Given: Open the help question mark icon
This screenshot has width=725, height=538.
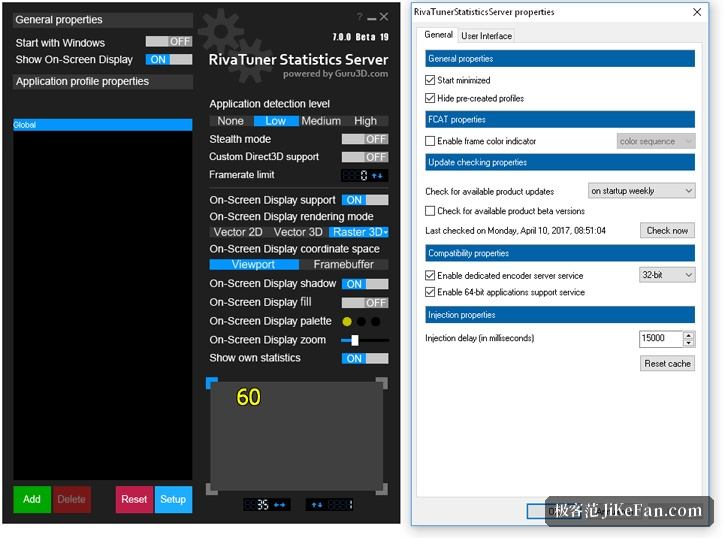Looking at the screenshot, I should (x=359, y=17).
